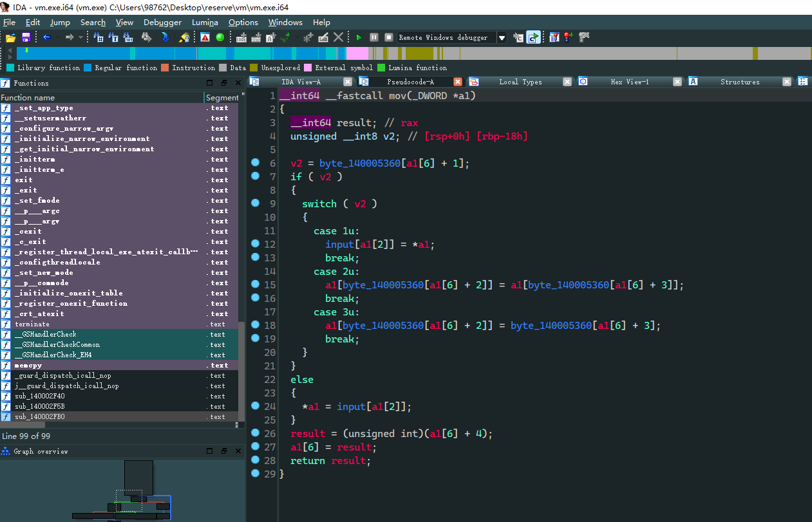This screenshot has height=522, width=812.
Task: Close the Pseudocode-A tab
Action: coord(457,82)
